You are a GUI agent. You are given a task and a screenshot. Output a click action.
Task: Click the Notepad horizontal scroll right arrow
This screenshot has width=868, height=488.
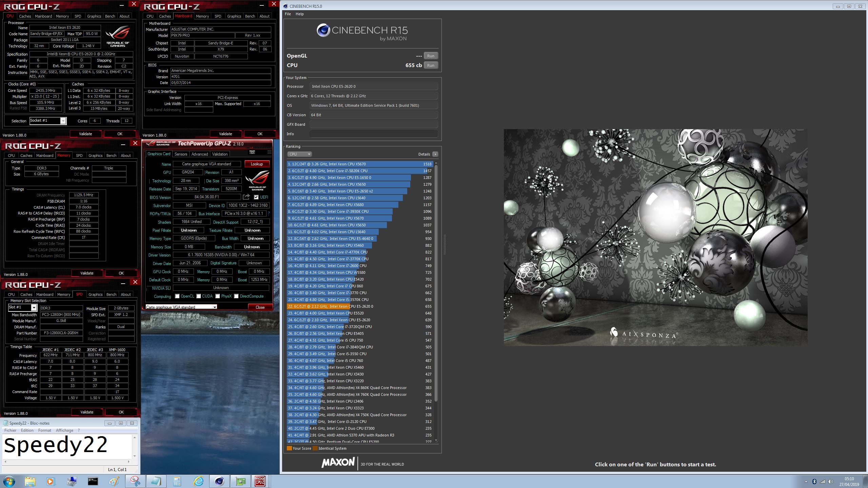[129, 462]
